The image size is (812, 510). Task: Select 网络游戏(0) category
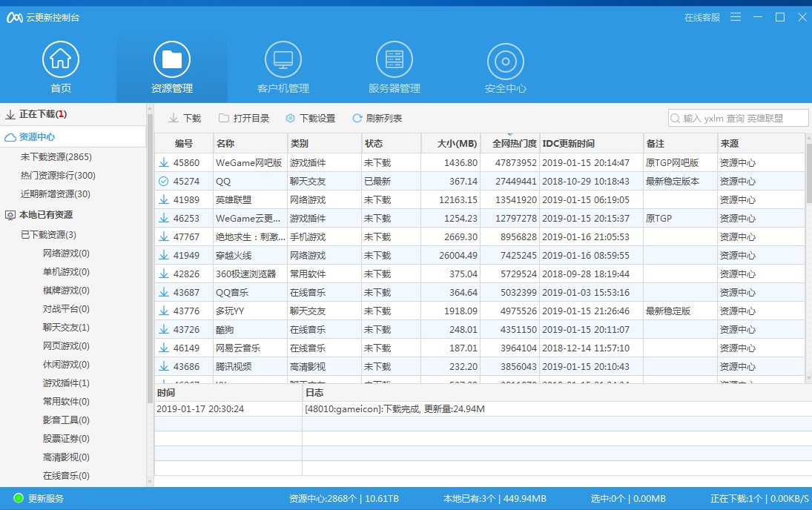tap(66, 254)
